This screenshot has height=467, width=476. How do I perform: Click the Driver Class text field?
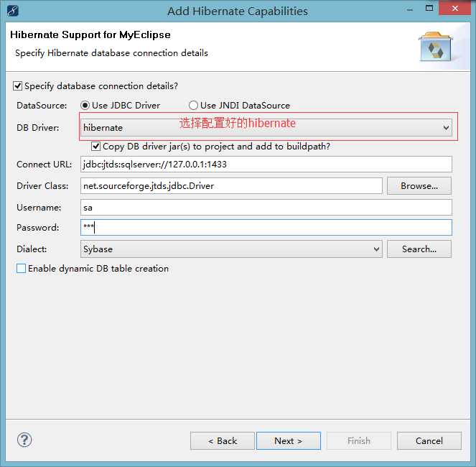tap(231, 186)
